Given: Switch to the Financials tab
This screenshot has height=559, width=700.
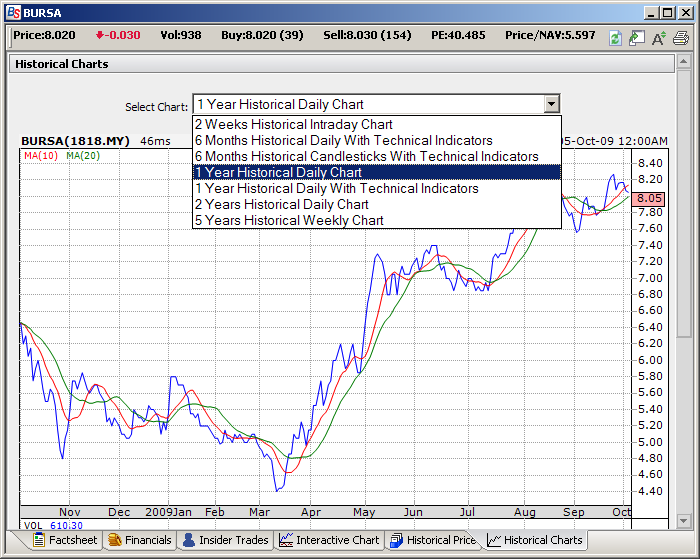Looking at the screenshot, I should (x=140, y=540).
